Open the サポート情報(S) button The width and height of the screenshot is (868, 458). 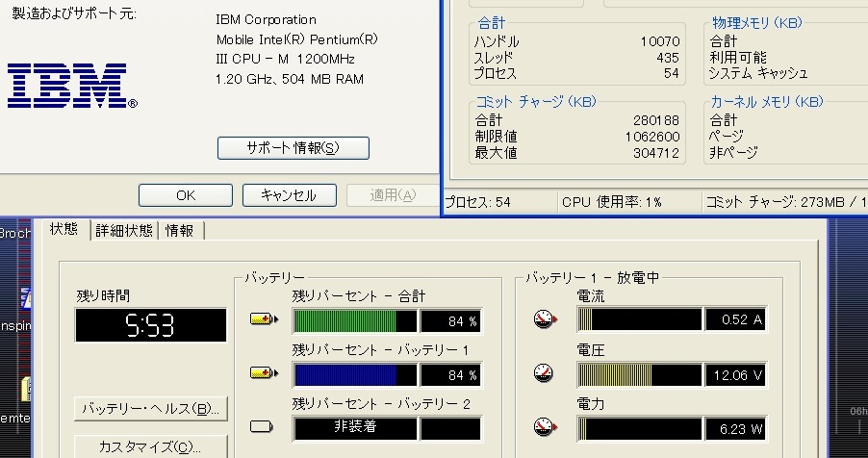tap(294, 148)
